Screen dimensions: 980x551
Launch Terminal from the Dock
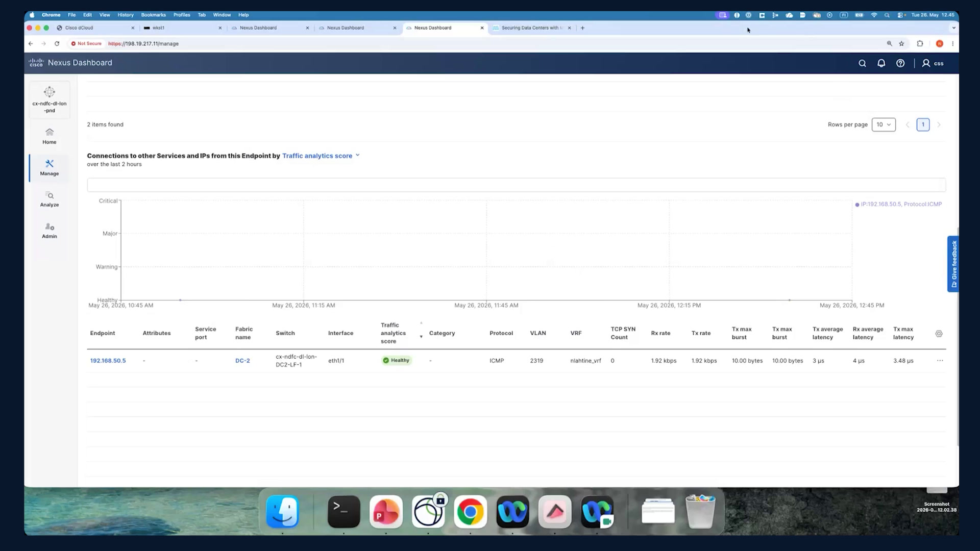point(344,512)
